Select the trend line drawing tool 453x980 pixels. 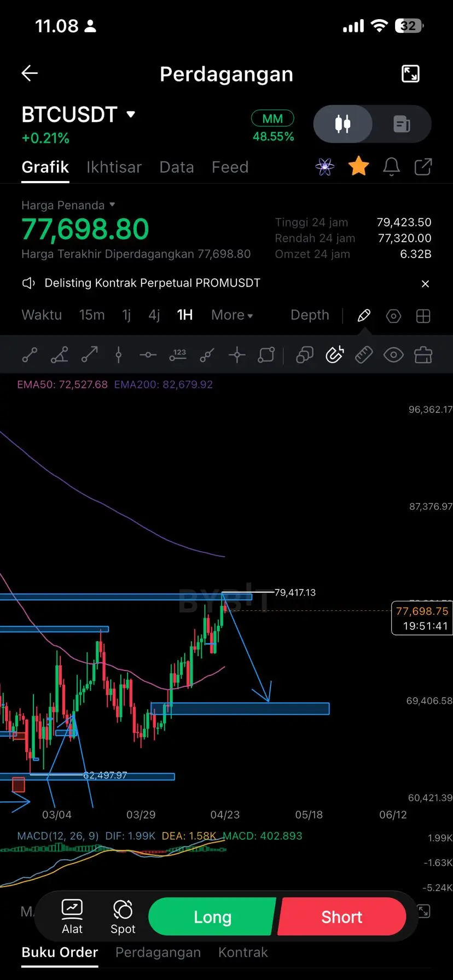click(30, 355)
